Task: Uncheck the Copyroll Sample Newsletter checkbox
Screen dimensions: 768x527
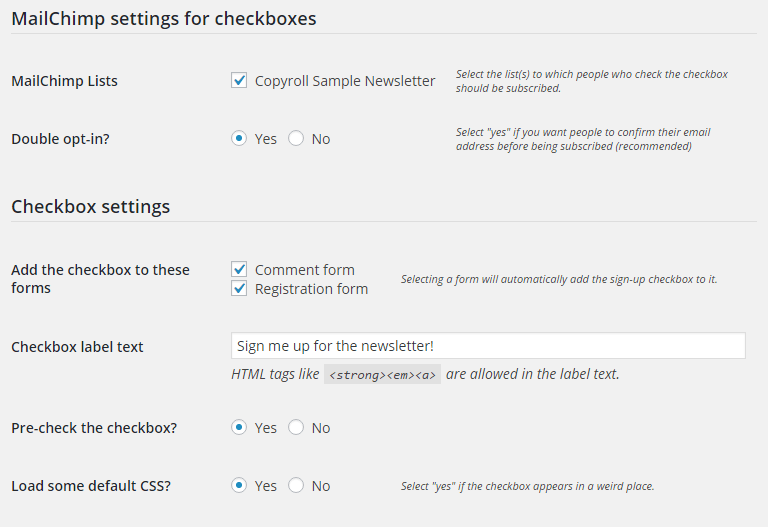Action: pos(239,80)
